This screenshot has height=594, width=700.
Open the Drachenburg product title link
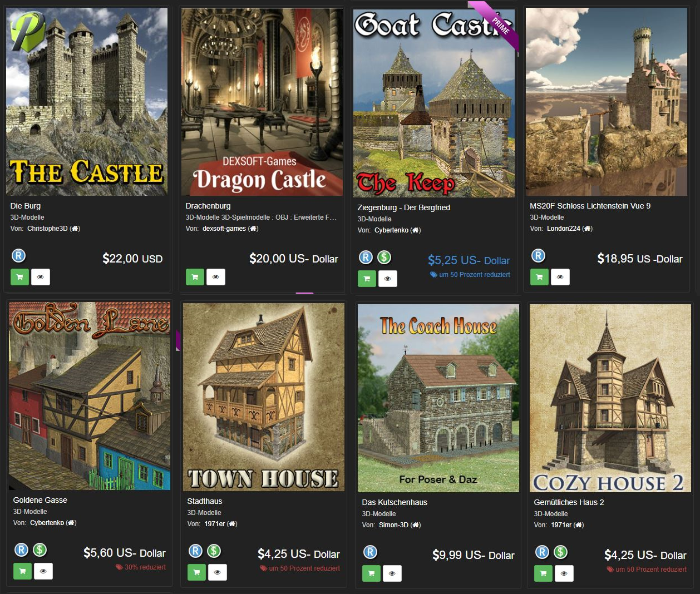[x=208, y=206]
